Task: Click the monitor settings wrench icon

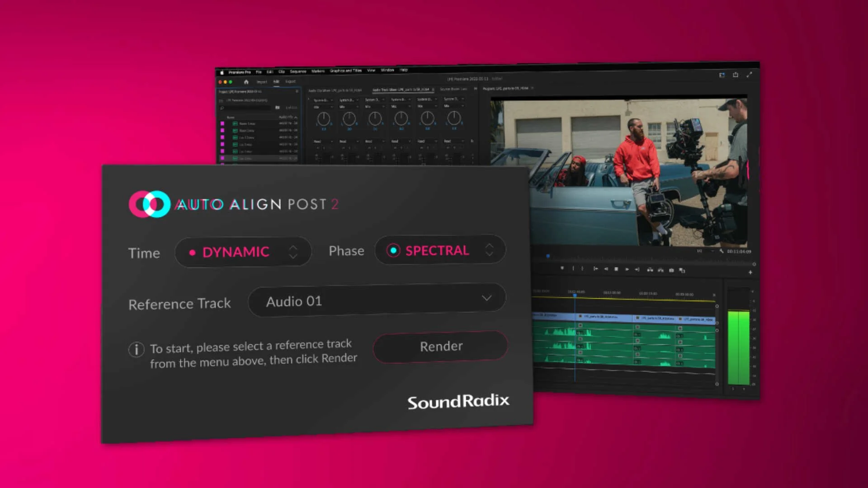Action: pos(722,251)
